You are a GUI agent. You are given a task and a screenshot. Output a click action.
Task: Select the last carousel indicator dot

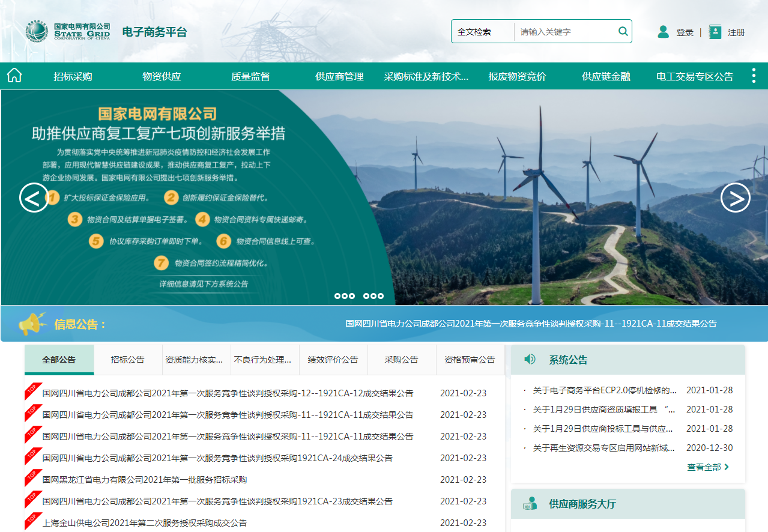point(381,296)
